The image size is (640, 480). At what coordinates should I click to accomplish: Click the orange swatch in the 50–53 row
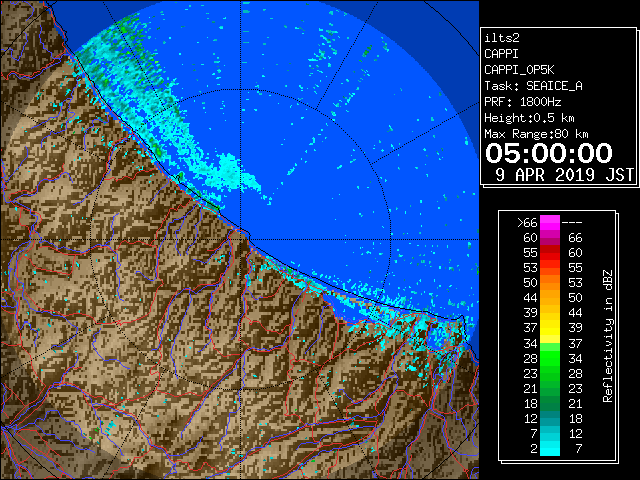point(550,283)
